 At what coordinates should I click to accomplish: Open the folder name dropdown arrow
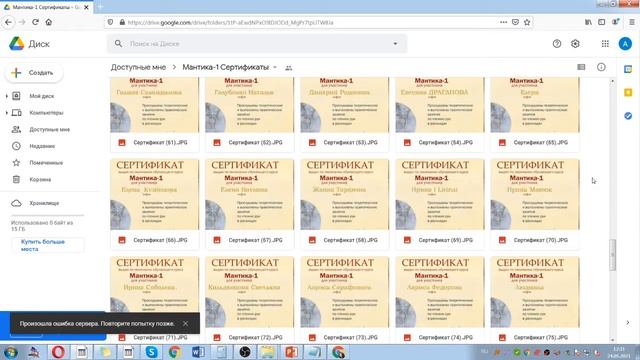[275, 67]
